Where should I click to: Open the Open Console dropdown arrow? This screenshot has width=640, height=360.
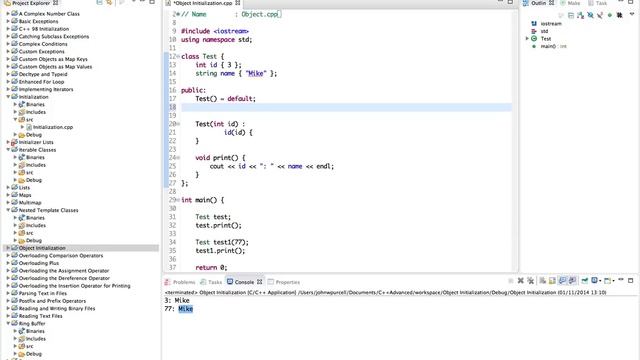coord(613,281)
